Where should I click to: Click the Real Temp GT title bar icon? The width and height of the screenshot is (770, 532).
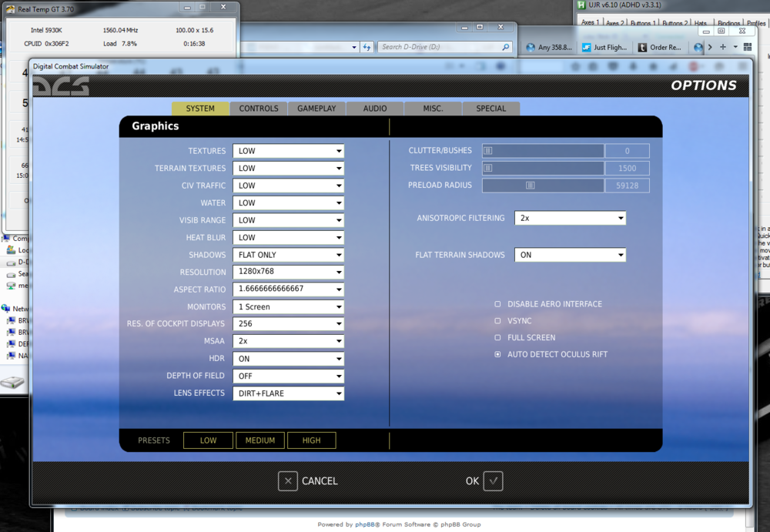tap(10, 8)
